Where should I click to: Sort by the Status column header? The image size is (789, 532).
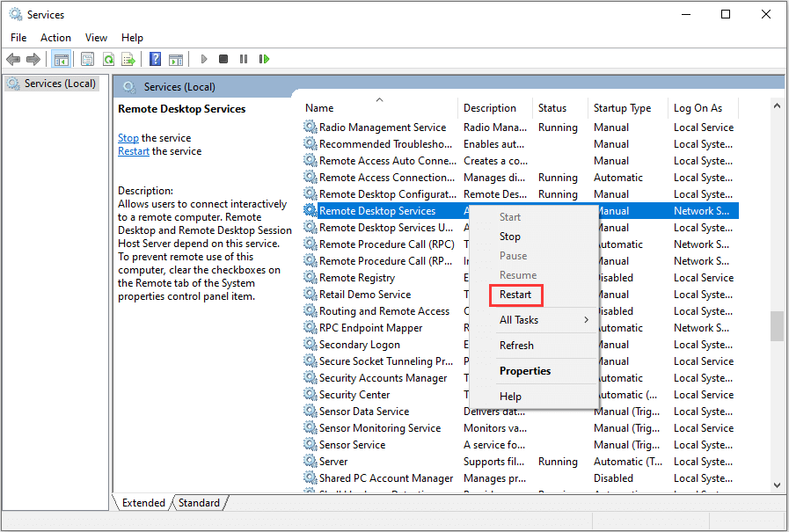pos(559,108)
